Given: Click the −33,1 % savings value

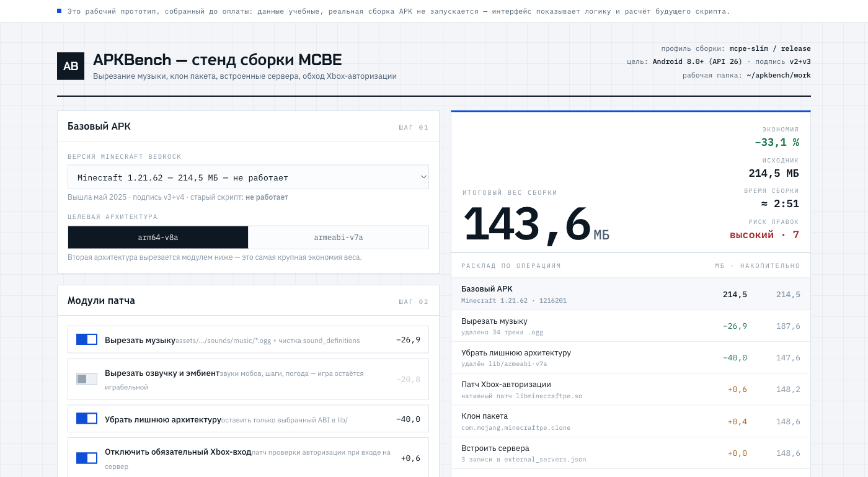Looking at the screenshot, I should [x=777, y=143].
